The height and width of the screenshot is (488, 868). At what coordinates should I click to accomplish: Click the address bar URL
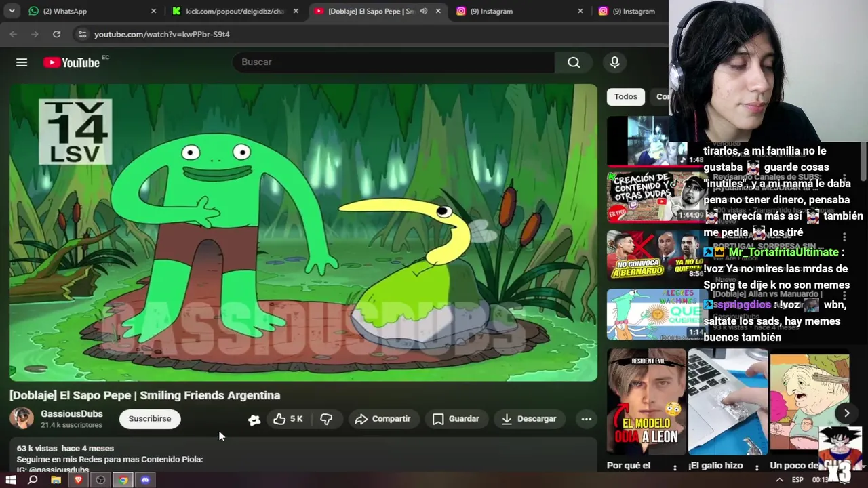[162, 34]
